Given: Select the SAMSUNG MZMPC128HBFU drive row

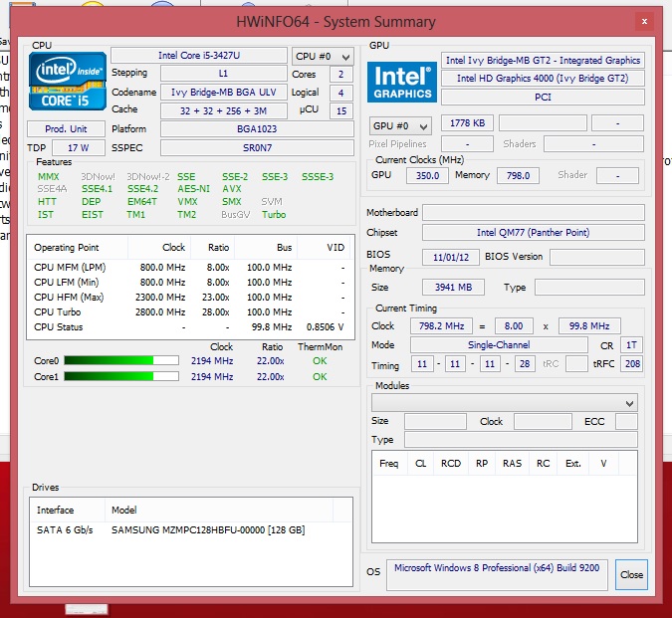Looking at the screenshot, I should coord(191,530).
